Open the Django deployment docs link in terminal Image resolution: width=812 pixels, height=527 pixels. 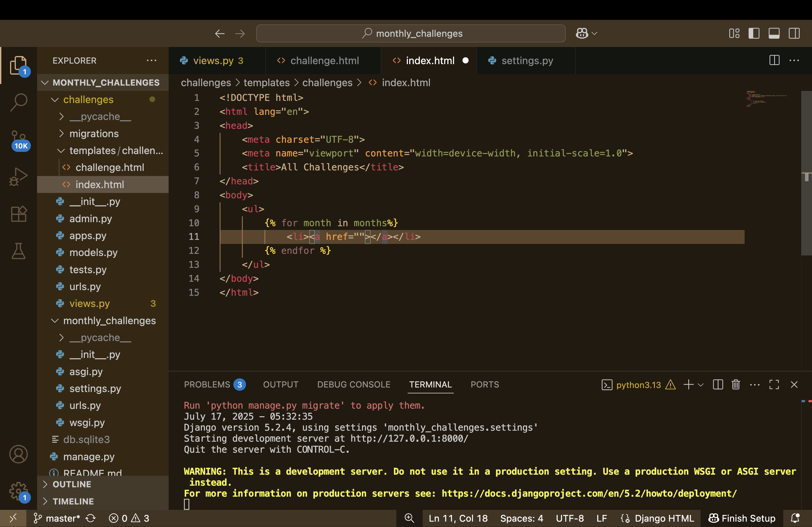(x=589, y=493)
